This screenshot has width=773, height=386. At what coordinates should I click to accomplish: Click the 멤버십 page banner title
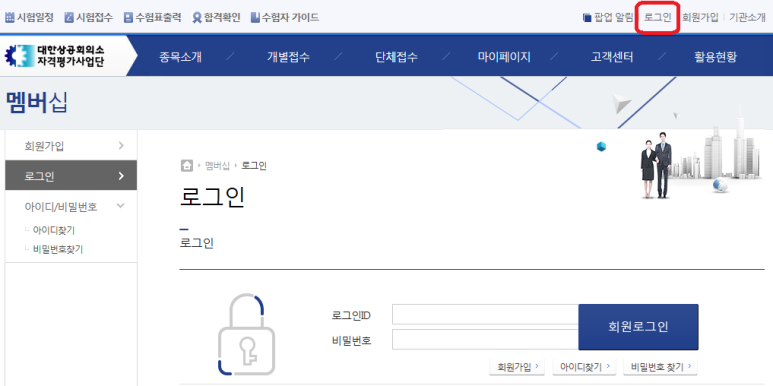(36, 103)
